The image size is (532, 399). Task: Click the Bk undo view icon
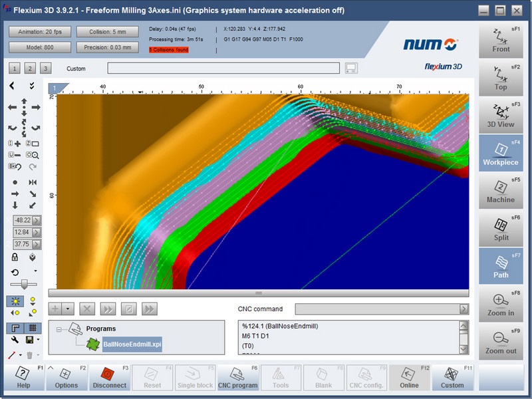pyautogui.click(x=15, y=166)
